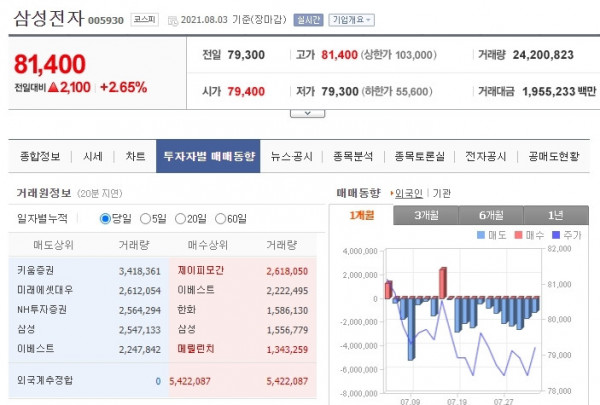
Task: Click the red 매수 legend swatch
Action: 518,235
